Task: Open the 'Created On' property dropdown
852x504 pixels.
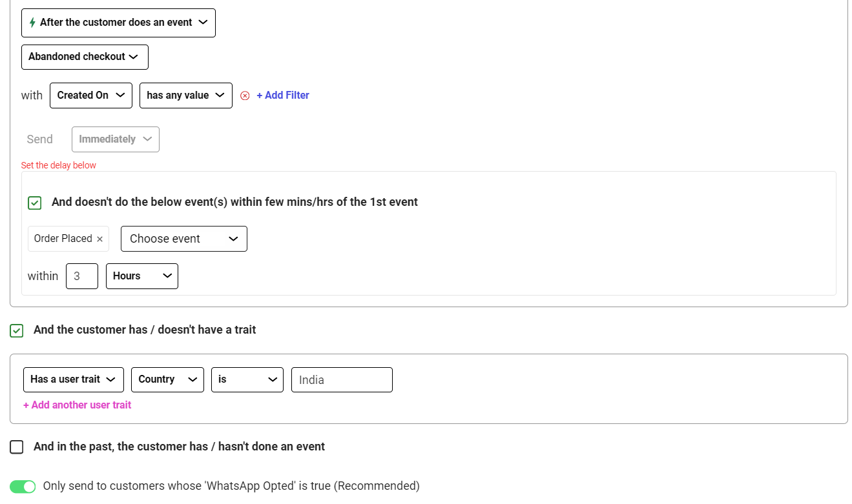Action: coord(90,95)
